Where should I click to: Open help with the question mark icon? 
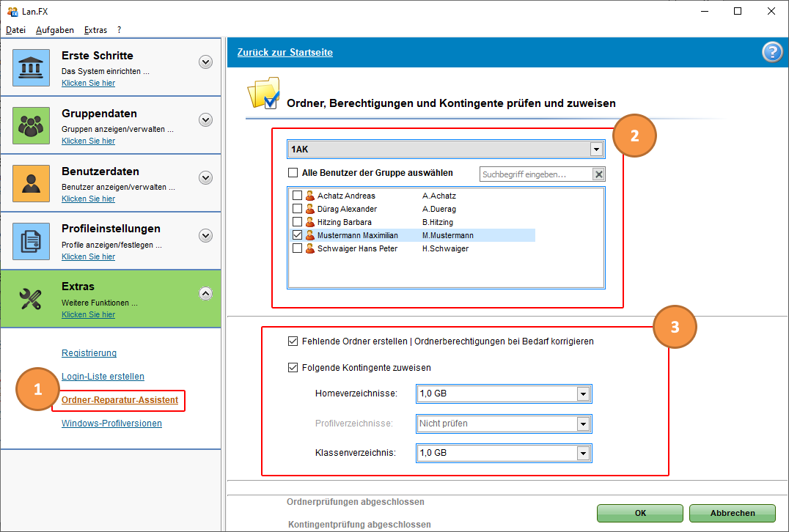[772, 53]
